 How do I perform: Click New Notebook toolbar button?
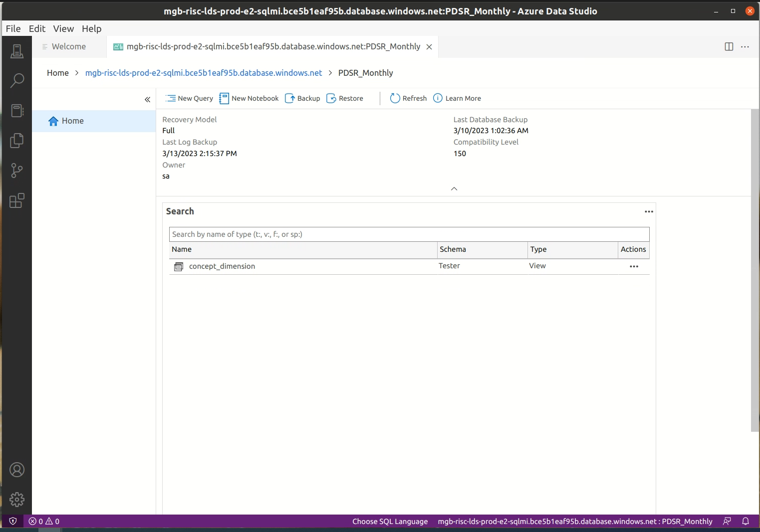point(249,98)
